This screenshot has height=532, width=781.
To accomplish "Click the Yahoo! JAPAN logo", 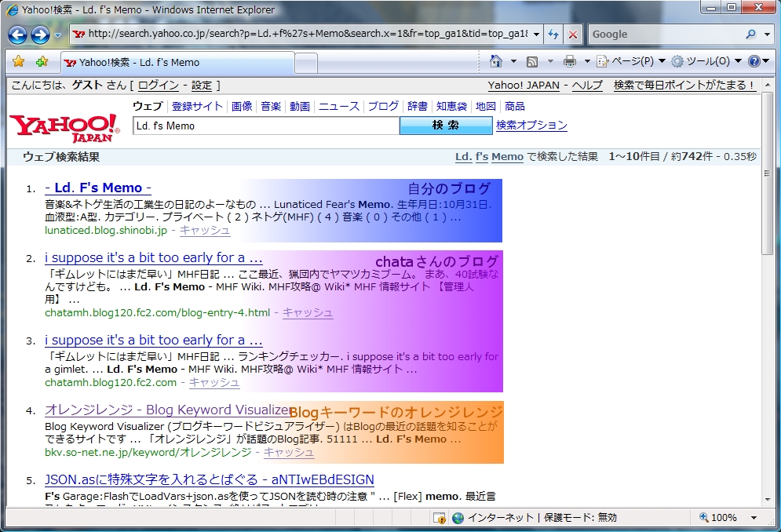I will point(64,128).
